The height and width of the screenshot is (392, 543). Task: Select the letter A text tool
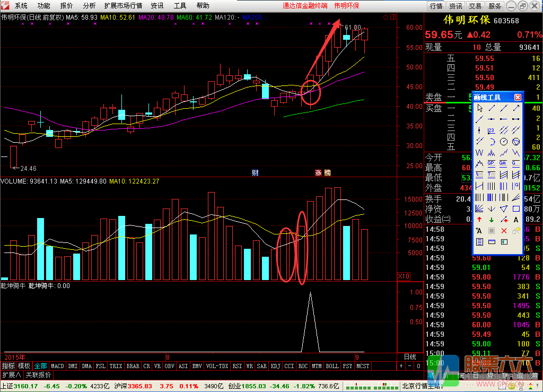(516, 220)
